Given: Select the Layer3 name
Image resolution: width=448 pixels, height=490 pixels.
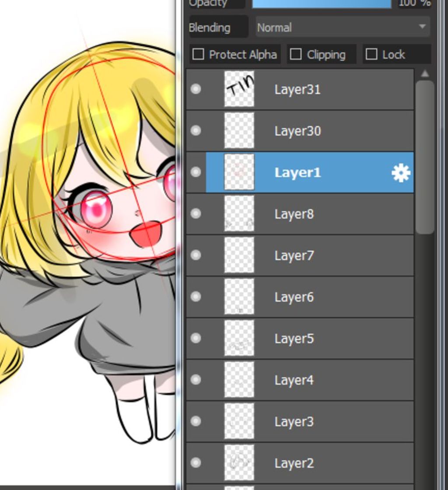Looking at the screenshot, I should pos(294,422).
